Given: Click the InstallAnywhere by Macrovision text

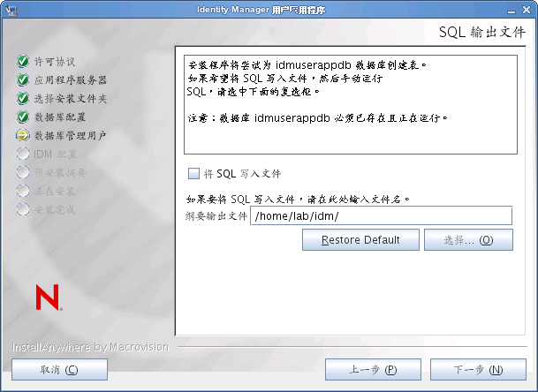Looking at the screenshot, I should [x=91, y=347].
